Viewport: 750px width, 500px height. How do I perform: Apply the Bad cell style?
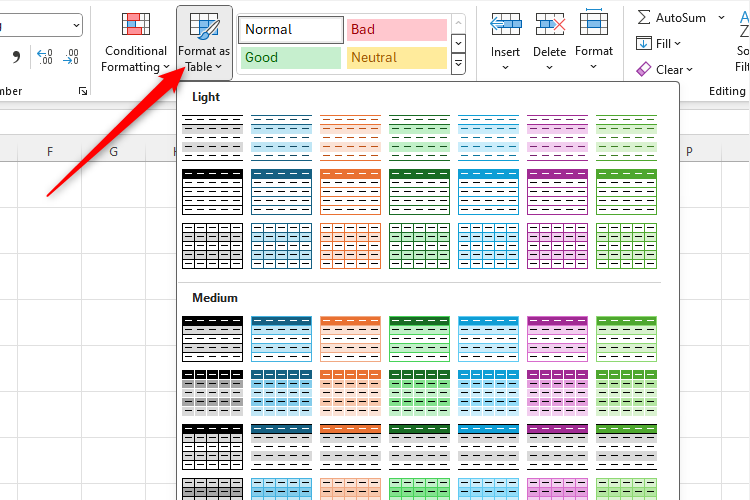coord(397,30)
